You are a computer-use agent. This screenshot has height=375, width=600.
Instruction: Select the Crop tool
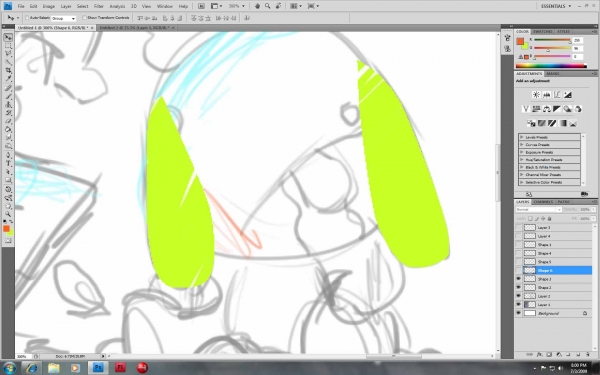[8, 70]
